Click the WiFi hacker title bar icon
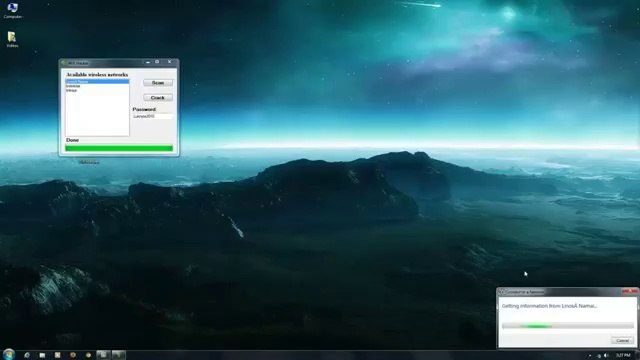This screenshot has width=640, height=360. tap(64, 63)
